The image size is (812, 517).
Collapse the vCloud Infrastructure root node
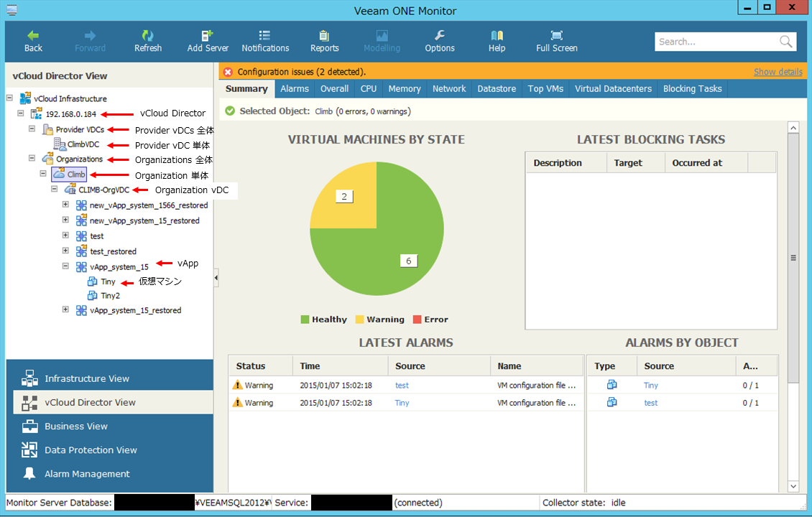pos(9,98)
